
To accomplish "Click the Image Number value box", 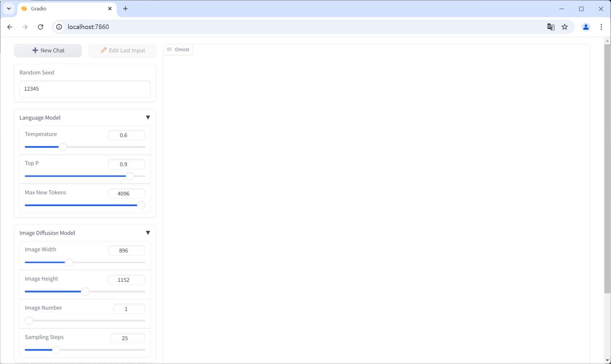I will 129,309.
